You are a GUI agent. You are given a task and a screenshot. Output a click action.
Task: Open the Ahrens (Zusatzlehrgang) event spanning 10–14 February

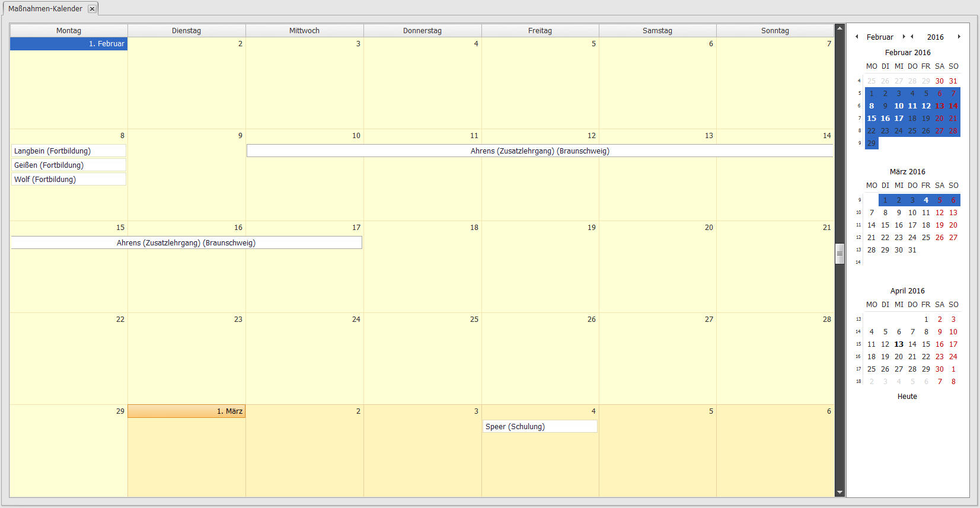pos(540,151)
